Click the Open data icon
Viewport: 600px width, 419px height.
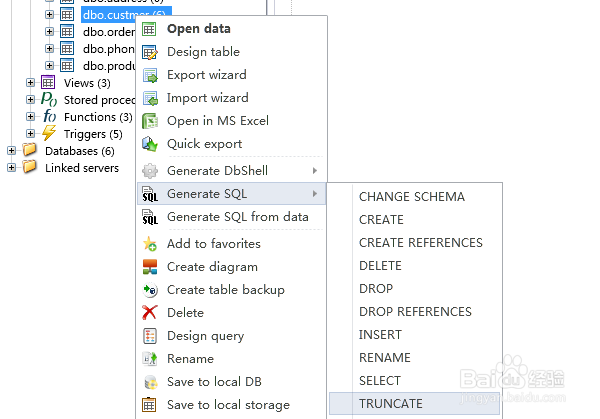150,29
